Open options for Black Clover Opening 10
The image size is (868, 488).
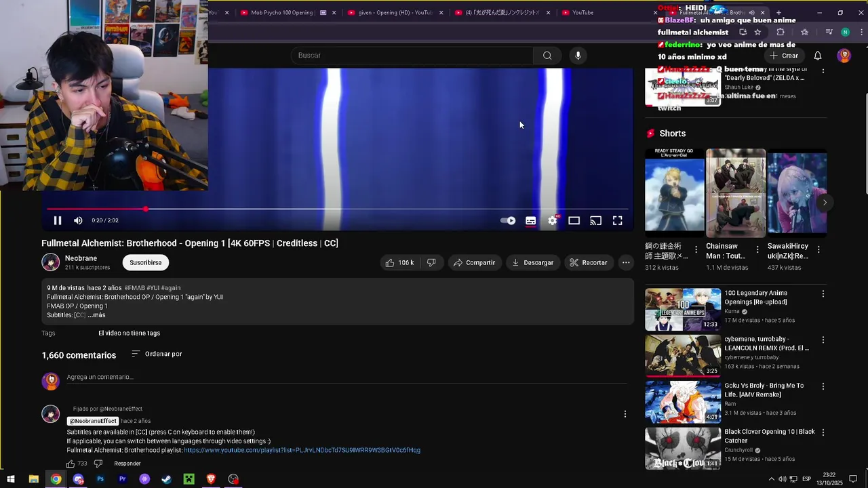pos(823,433)
